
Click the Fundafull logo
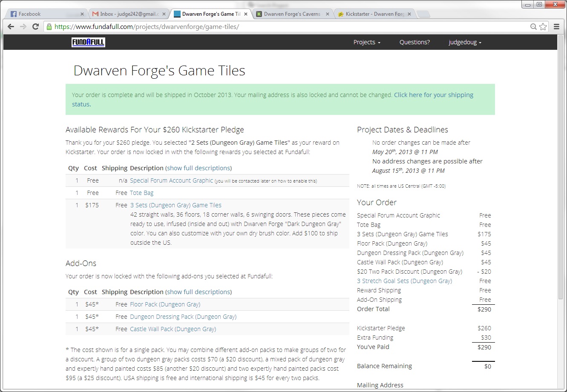point(88,42)
